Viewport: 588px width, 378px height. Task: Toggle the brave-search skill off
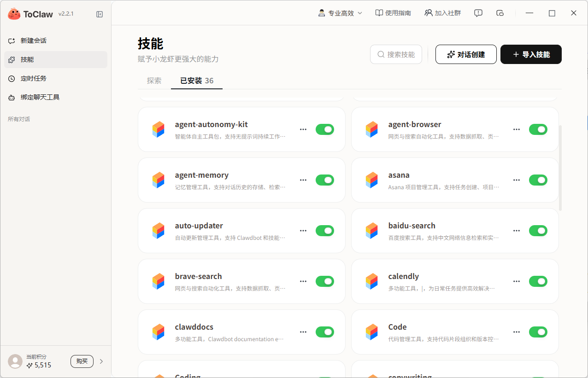tap(325, 281)
